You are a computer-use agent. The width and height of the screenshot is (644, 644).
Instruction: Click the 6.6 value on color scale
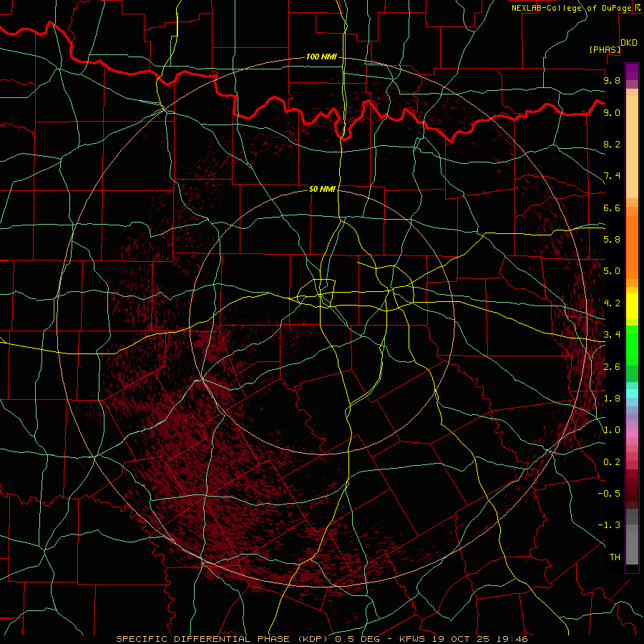[612, 208]
